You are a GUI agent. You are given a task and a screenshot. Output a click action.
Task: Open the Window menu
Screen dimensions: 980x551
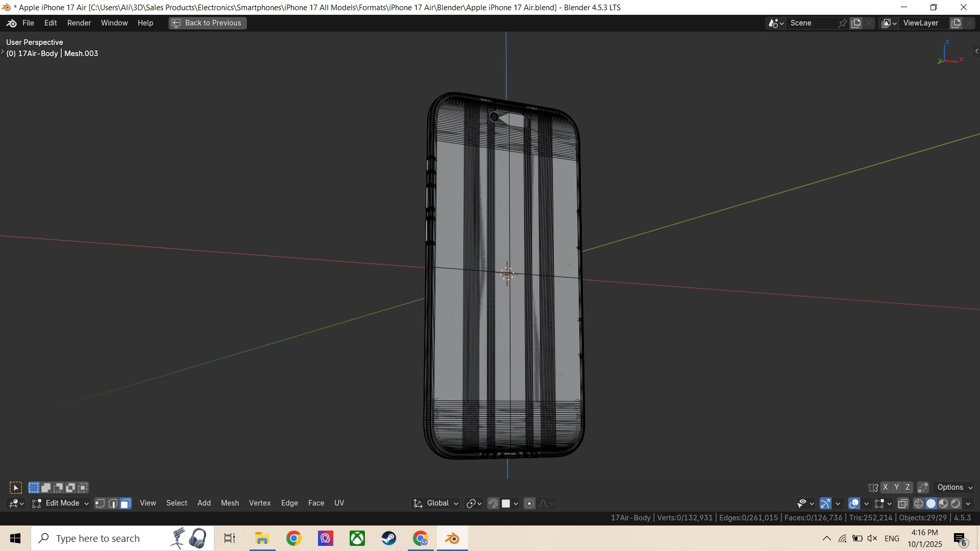(114, 23)
